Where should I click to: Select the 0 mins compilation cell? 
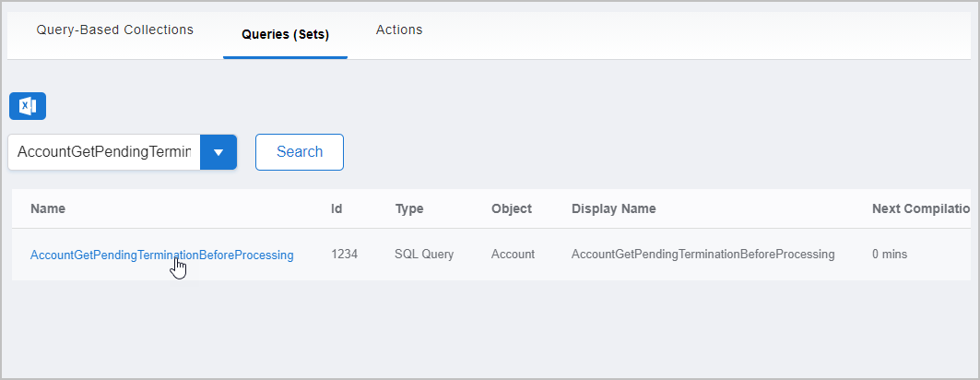click(890, 255)
